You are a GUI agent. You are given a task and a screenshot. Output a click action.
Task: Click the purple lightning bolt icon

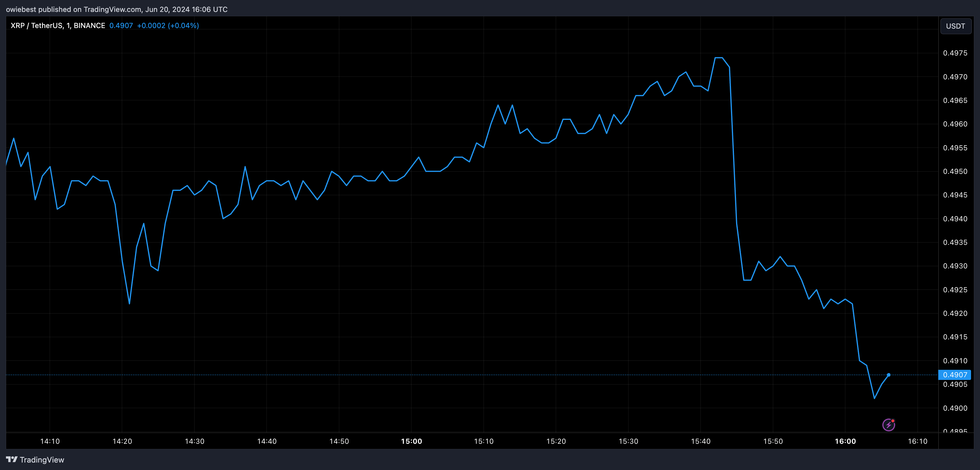889,425
